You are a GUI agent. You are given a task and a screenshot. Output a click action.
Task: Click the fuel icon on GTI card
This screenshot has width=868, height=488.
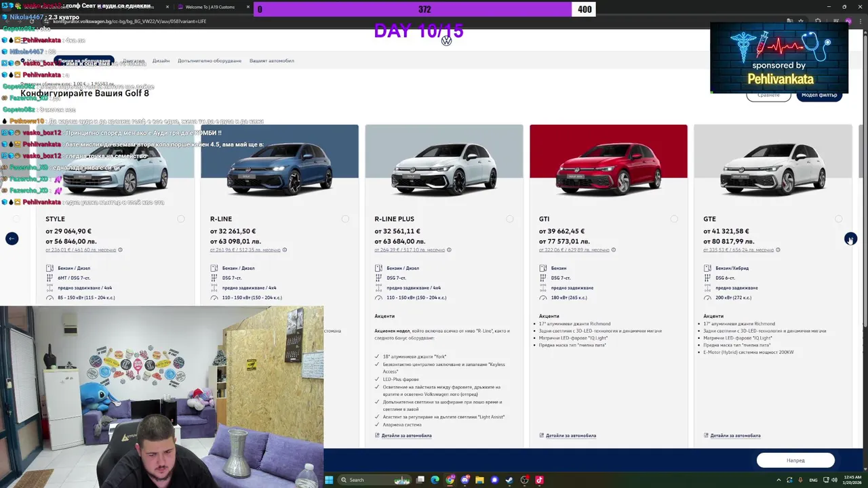coord(543,268)
